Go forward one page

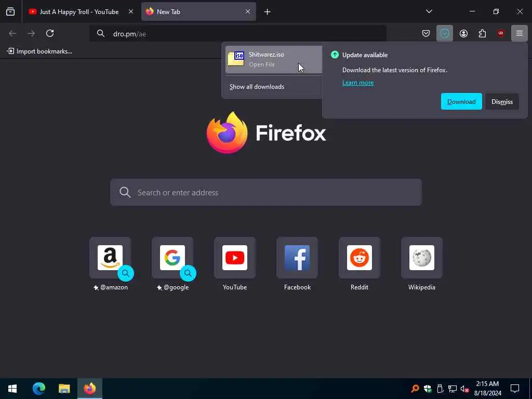tap(31, 33)
